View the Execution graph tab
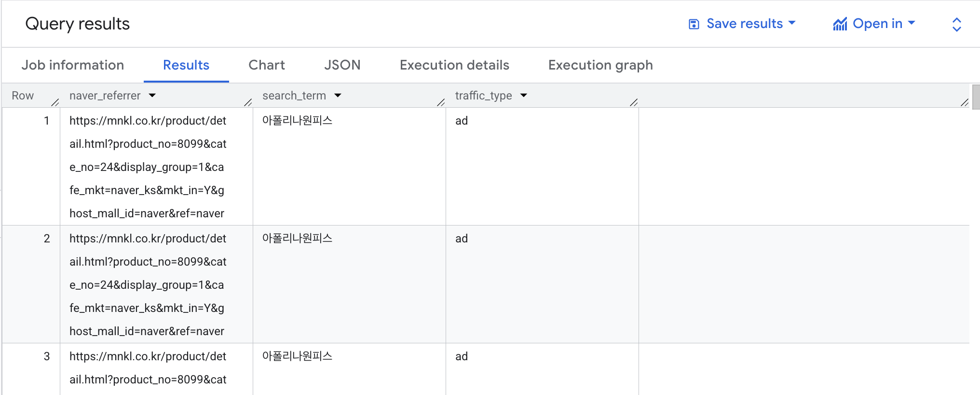The width and height of the screenshot is (980, 395). [600, 65]
